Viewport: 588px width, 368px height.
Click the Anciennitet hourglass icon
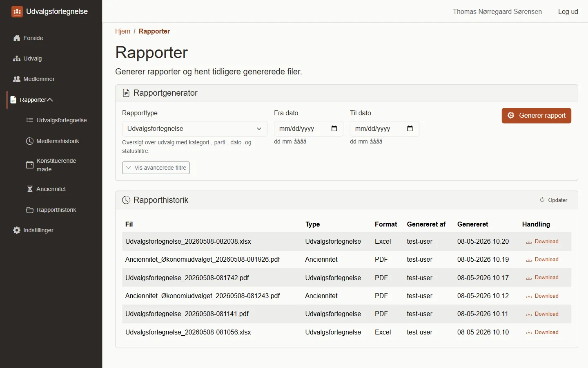click(x=30, y=189)
